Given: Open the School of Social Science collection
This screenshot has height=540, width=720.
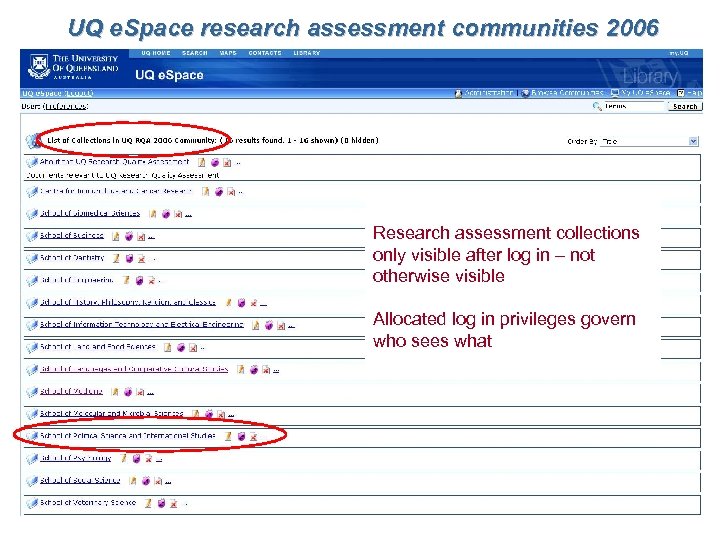Looking at the screenshot, I should pos(80,480).
